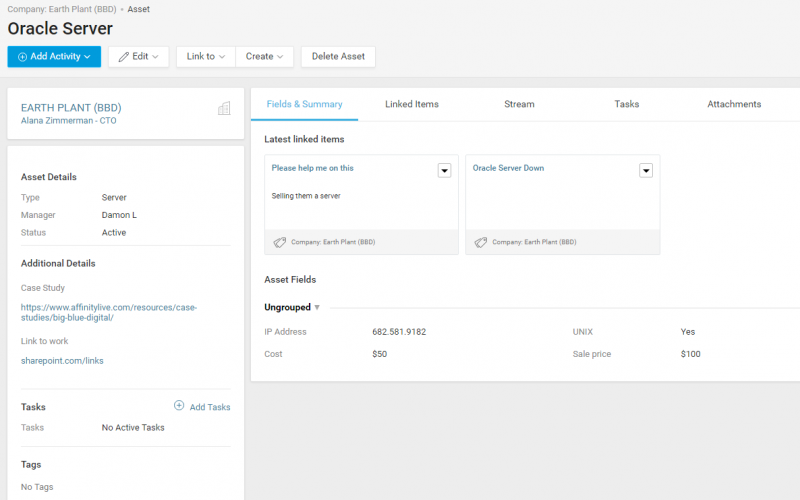800x500 pixels.
Task: Click the plus icon beside Add Tasks
Action: click(179, 406)
